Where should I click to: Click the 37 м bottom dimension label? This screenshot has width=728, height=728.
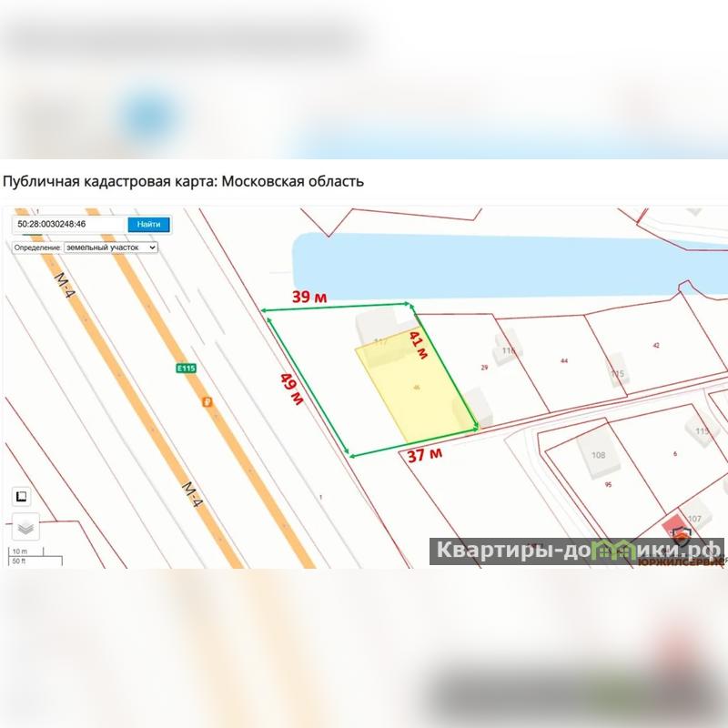pyautogui.click(x=425, y=454)
